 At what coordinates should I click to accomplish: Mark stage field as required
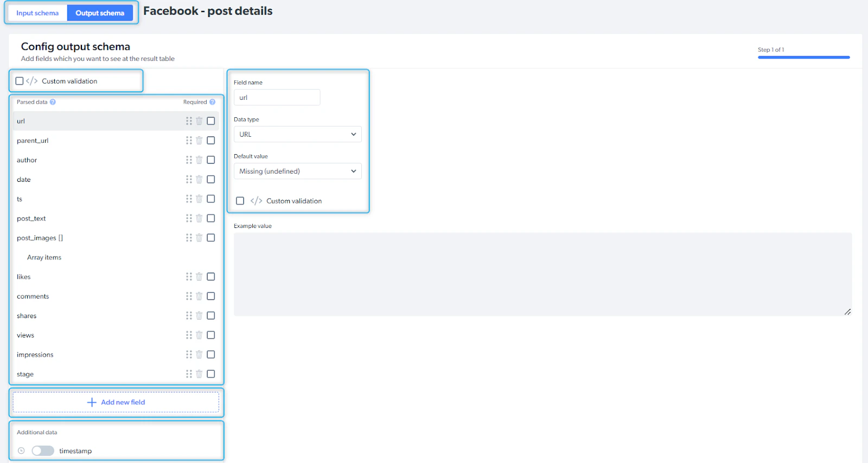point(211,374)
